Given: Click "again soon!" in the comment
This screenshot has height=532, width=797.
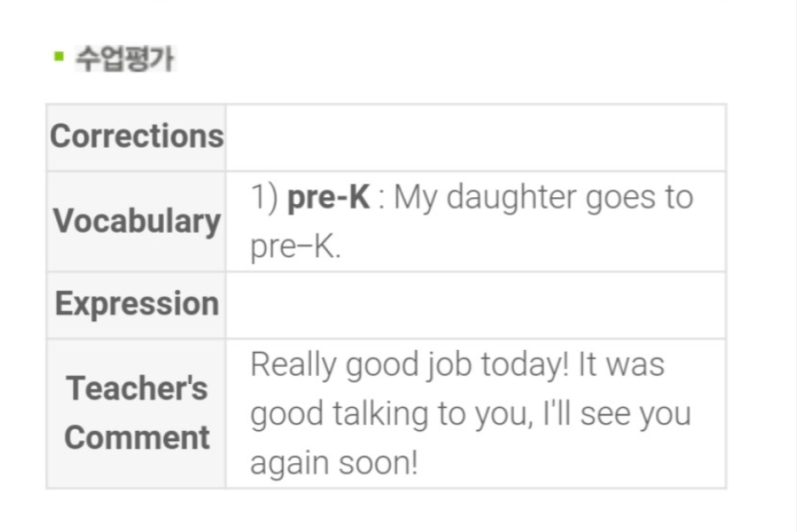Looking at the screenshot, I should (x=334, y=463).
